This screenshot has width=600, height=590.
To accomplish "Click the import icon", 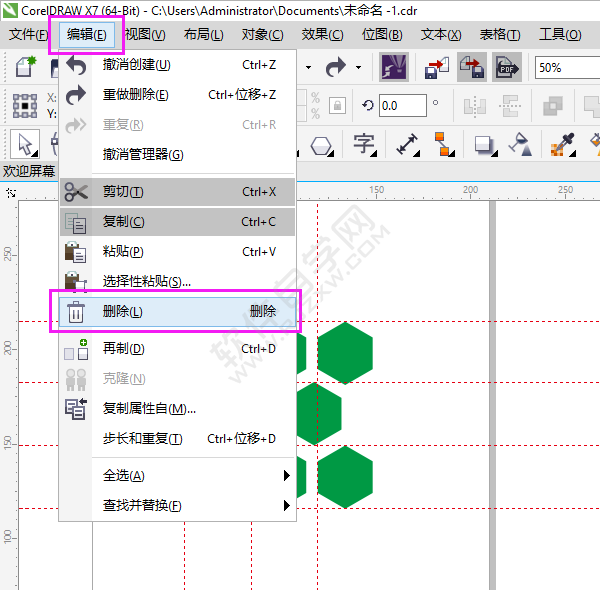I will click(437, 67).
